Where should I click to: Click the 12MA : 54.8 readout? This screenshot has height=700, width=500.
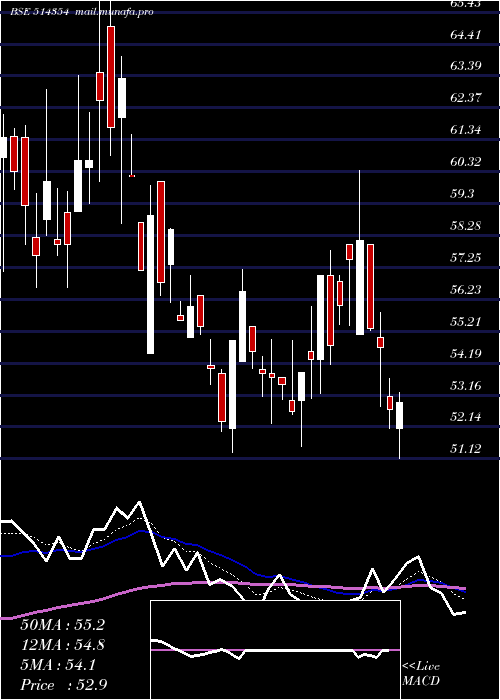point(62,645)
